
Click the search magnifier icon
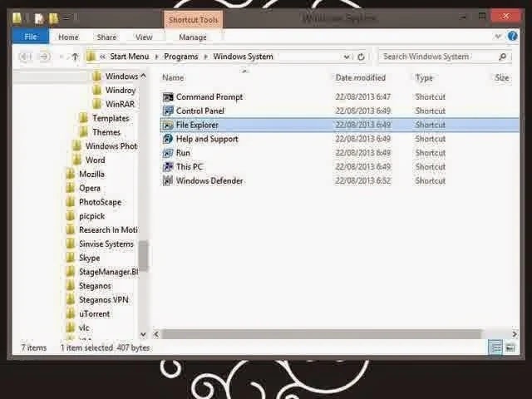point(502,57)
